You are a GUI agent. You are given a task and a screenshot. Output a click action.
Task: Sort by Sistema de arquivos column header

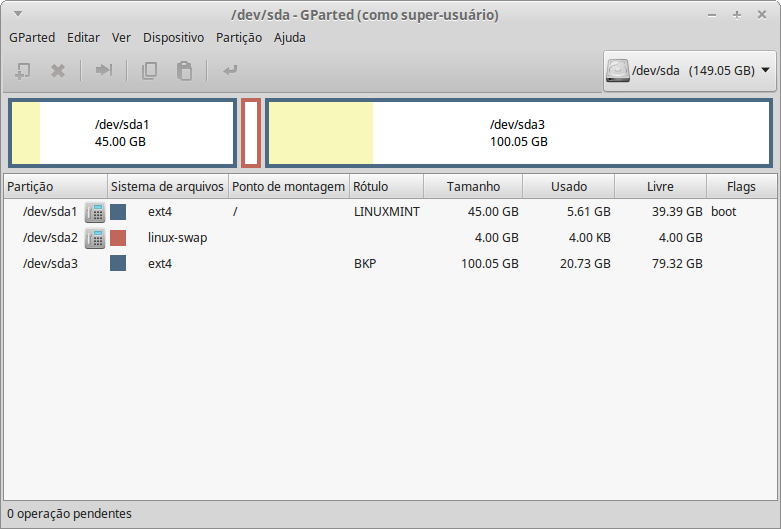coord(168,187)
